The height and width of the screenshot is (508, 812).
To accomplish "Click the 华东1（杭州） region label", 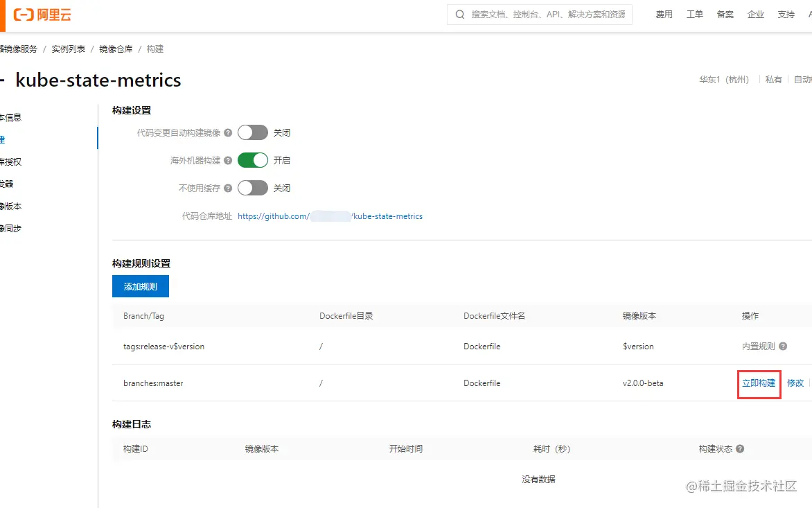I will coord(724,79).
